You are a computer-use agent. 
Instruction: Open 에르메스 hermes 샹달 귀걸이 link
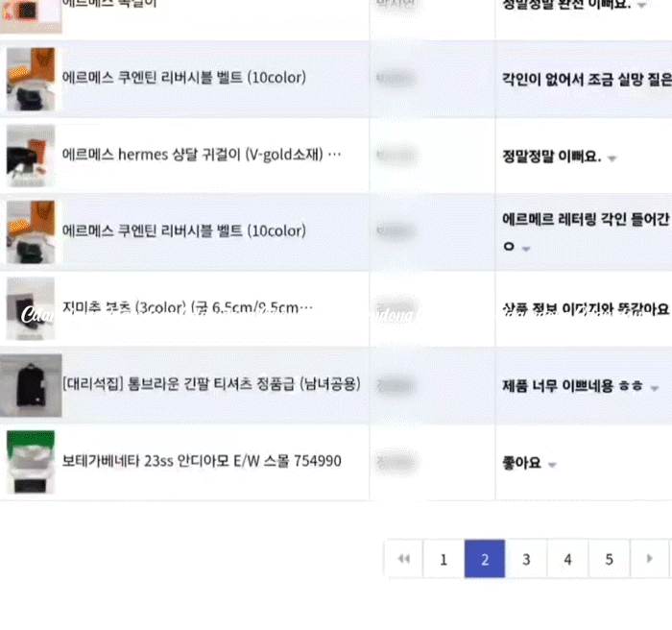[x=202, y=155]
